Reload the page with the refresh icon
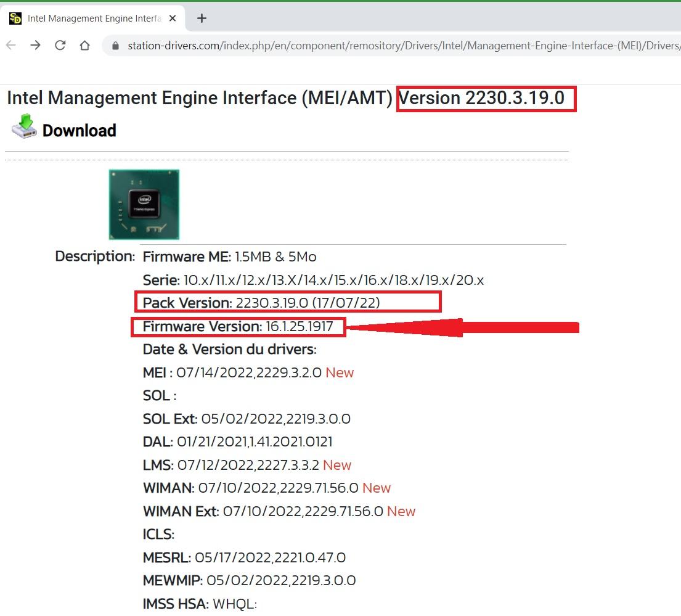Image resolution: width=681 pixels, height=616 pixels. pyautogui.click(x=60, y=45)
